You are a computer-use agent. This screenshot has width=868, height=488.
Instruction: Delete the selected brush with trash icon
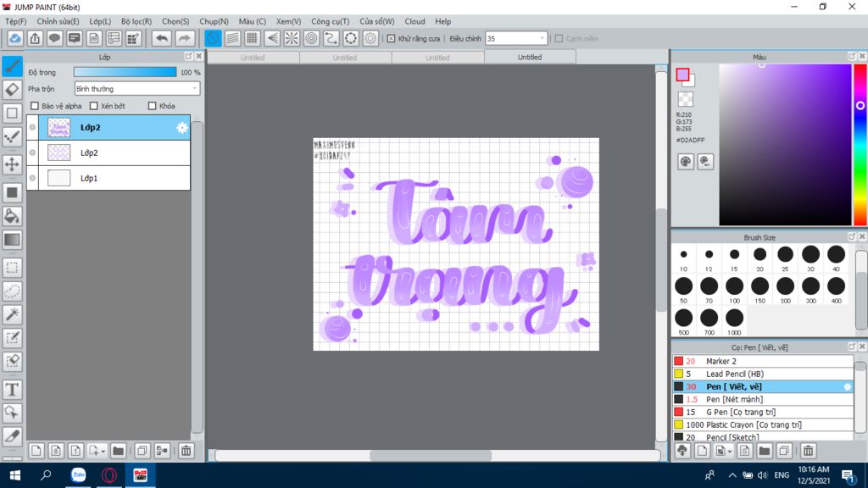[808, 451]
